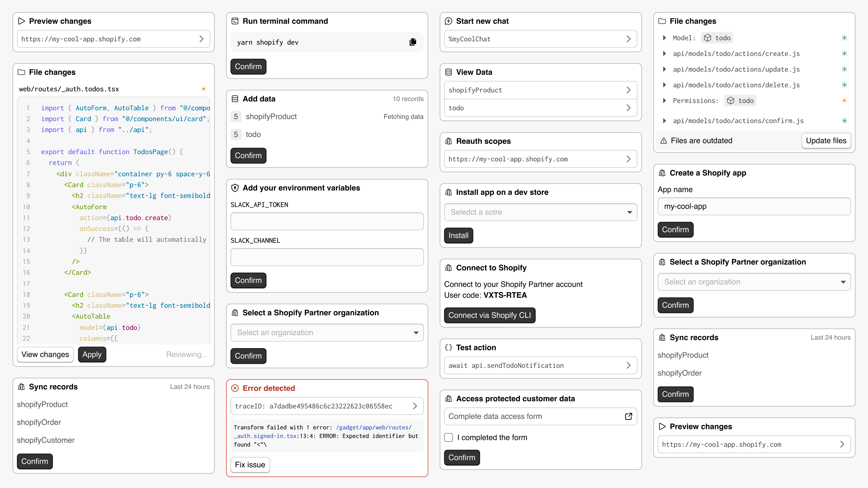This screenshot has width=868, height=488.
Task: Open organization dropdown in middle column card
Action: (327, 333)
